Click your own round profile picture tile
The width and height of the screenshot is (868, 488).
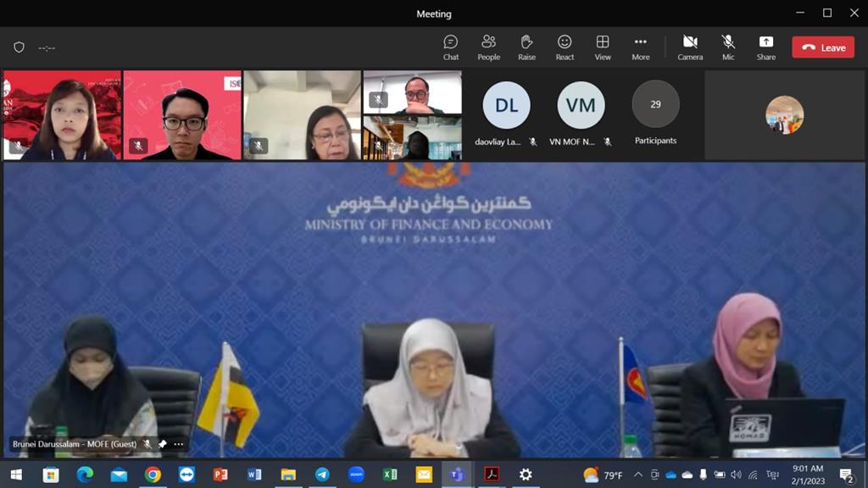coord(784,115)
